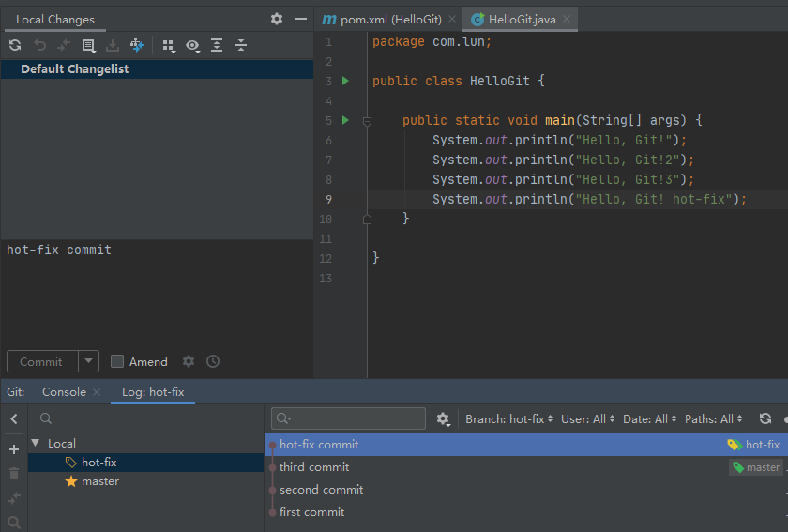
Task: Click the branch search magnifier field
Action: (x=46, y=418)
